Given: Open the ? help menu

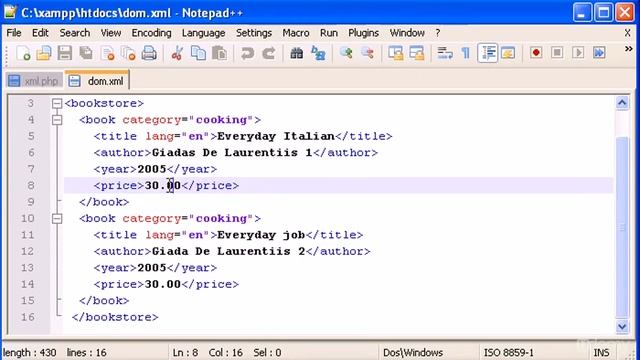Looking at the screenshot, I should pos(438,33).
